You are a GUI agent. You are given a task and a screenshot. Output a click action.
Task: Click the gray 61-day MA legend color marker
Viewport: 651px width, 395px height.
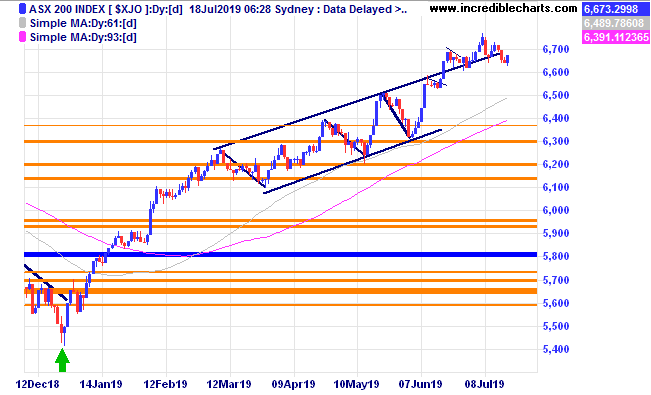[23, 23]
